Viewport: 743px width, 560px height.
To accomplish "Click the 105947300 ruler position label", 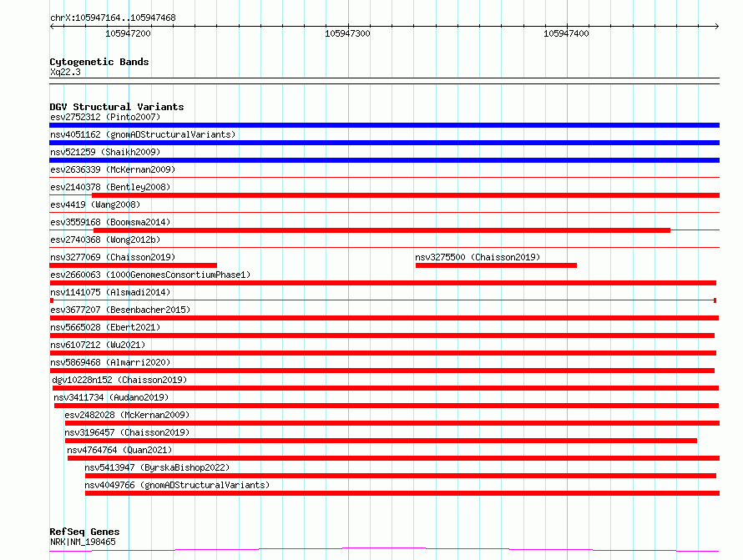I will (347, 33).
